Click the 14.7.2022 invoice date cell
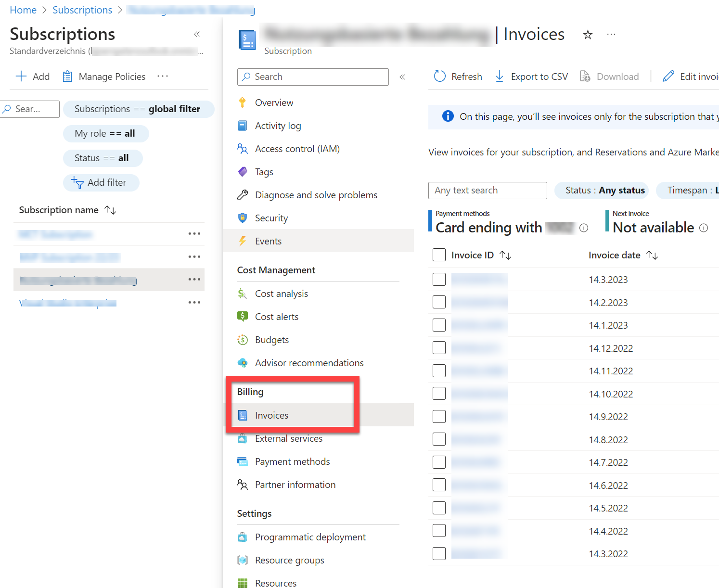 click(x=608, y=462)
